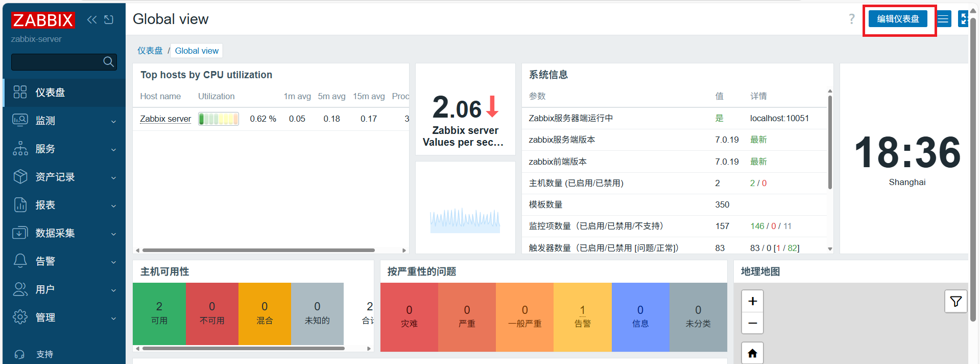980x364 pixels.
Task: Click the 灾难 severity tile
Action: [x=409, y=317]
